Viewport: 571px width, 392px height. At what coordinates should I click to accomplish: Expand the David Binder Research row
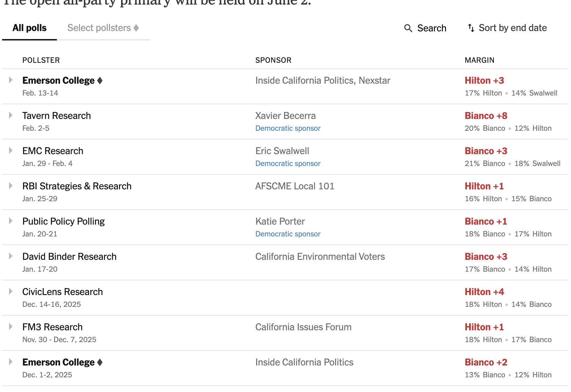pos(11,256)
